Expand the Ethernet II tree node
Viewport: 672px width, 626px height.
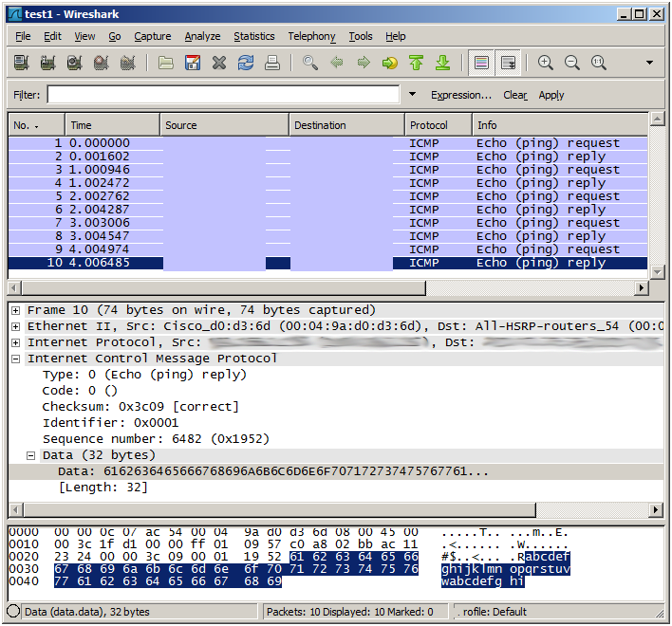(x=15, y=326)
